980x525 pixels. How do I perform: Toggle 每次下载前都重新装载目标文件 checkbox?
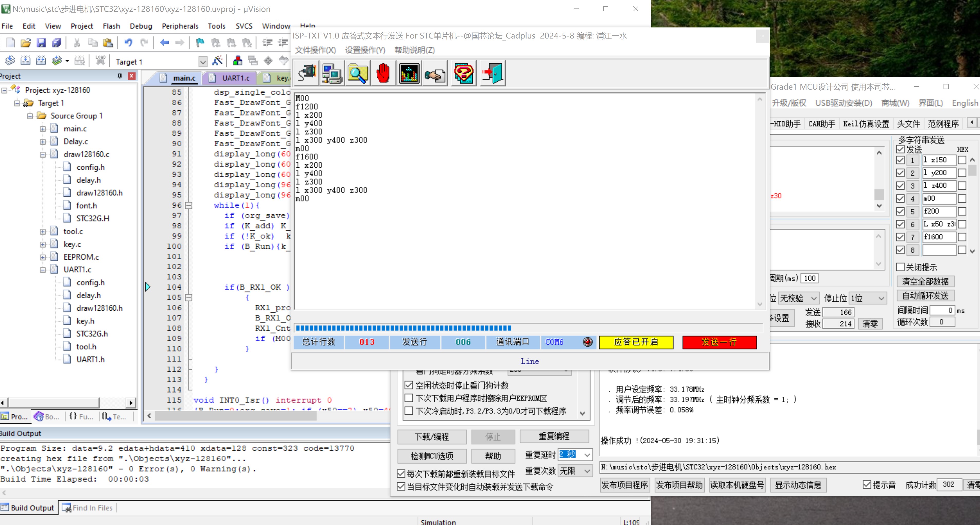(400, 474)
